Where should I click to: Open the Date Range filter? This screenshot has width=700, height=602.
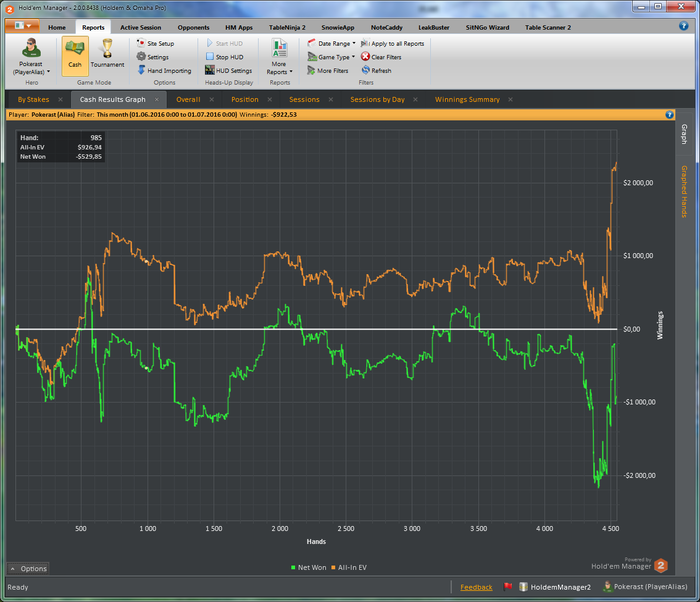329,43
